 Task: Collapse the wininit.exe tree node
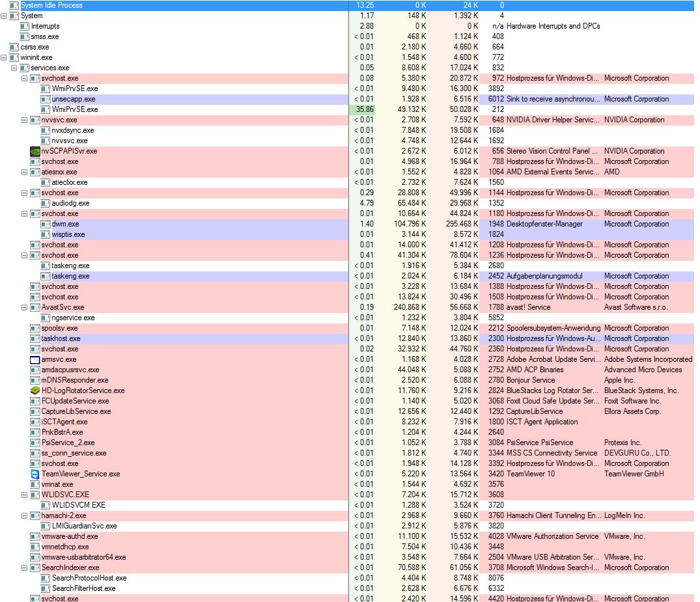[3, 57]
